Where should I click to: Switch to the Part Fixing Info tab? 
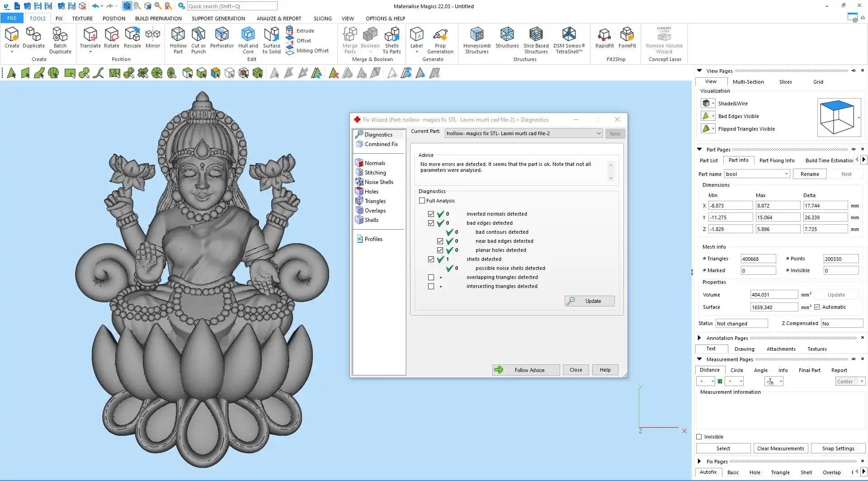(x=776, y=160)
